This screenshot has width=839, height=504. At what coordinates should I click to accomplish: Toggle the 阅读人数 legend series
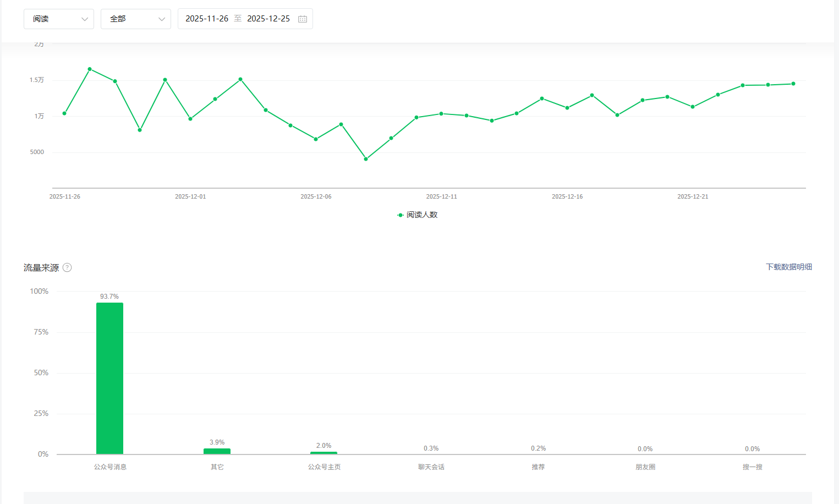click(x=418, y=215)
